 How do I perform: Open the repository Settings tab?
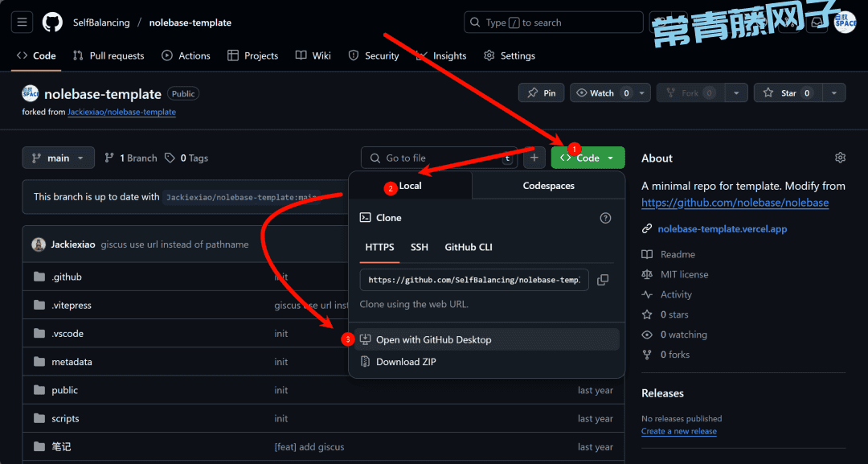(510, 55)
